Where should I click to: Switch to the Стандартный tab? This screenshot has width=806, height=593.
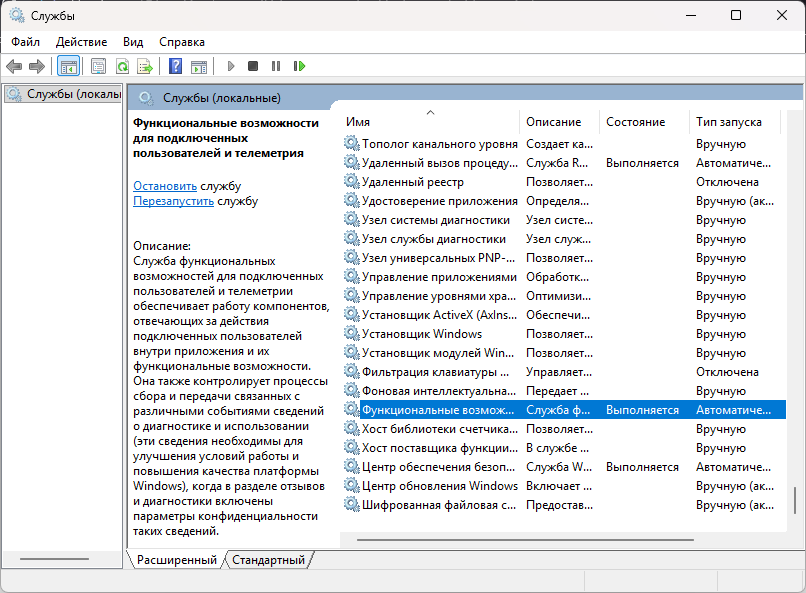268,560
